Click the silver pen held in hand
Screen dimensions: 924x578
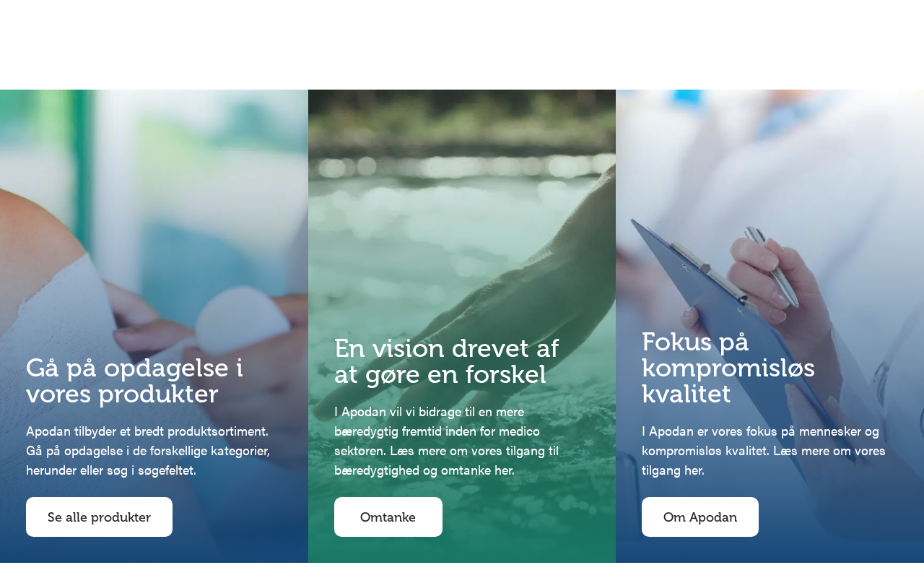772,266
